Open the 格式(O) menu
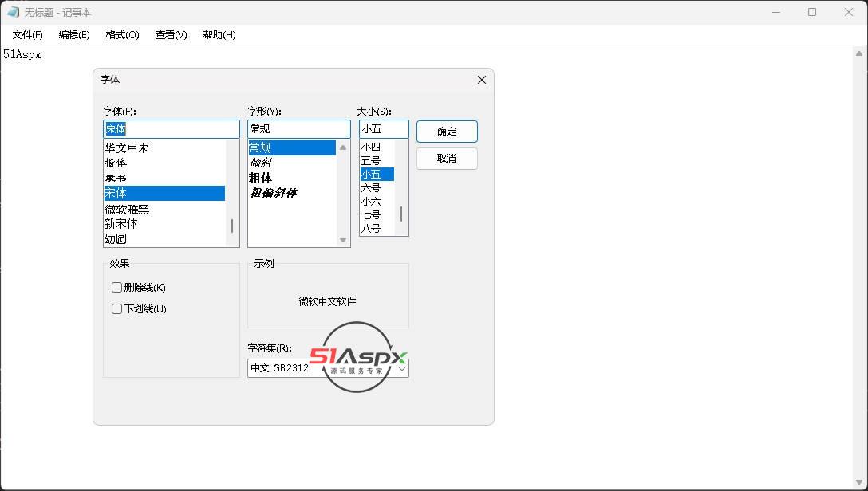The width and height of the screenshot is (868, 491). pyautogui.click(x=122, y=35)
